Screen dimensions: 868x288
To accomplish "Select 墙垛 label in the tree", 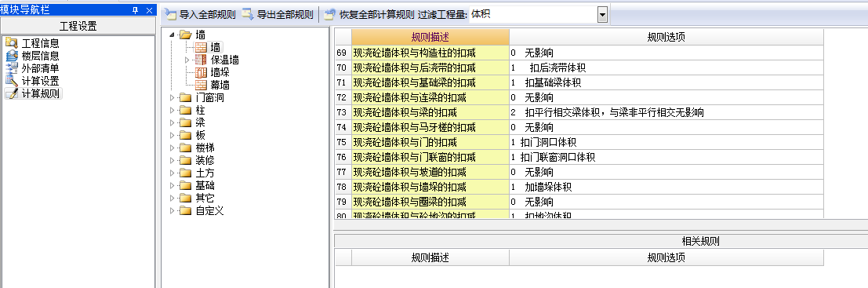I will coord(220,72).
